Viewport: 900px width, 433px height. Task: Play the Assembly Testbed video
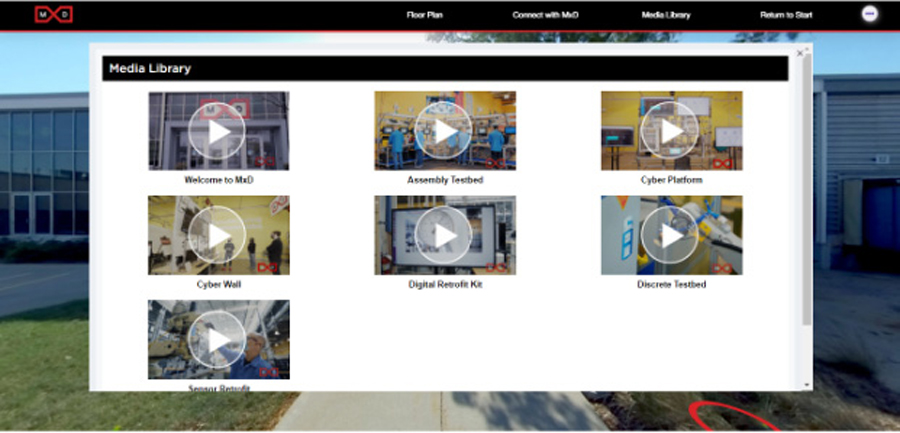445,131
